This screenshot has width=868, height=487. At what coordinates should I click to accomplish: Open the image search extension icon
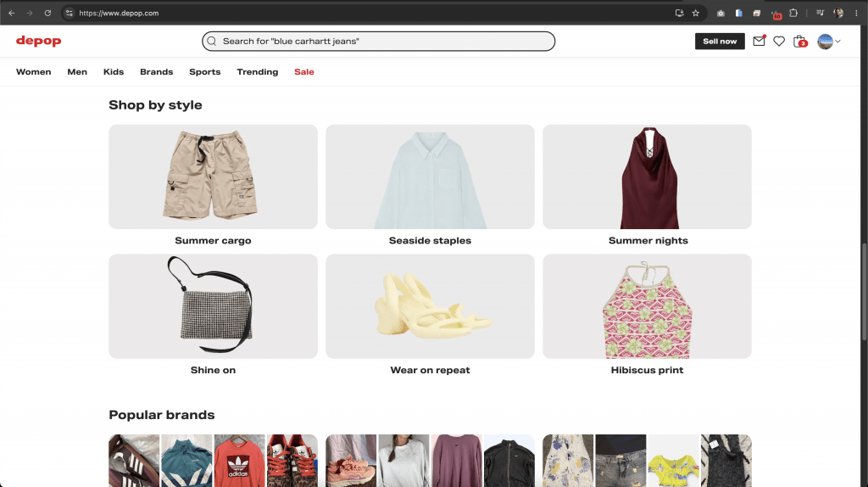757,13
